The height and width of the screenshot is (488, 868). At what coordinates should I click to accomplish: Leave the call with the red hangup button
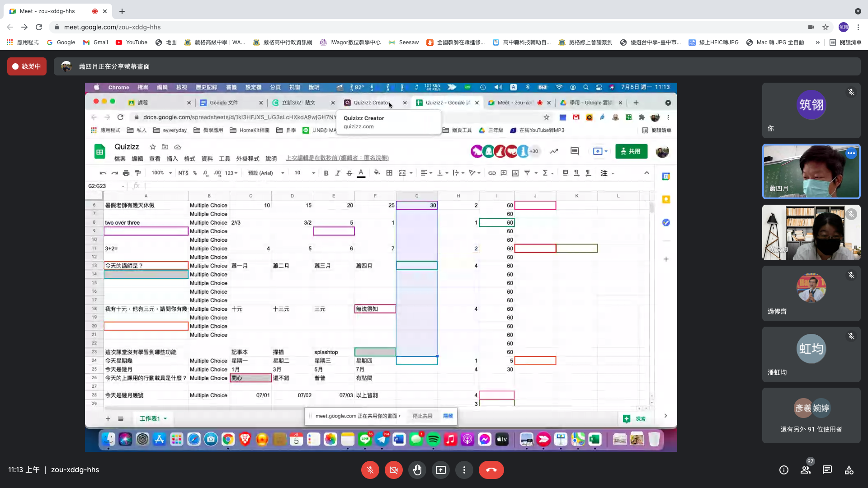click(491, 470)
